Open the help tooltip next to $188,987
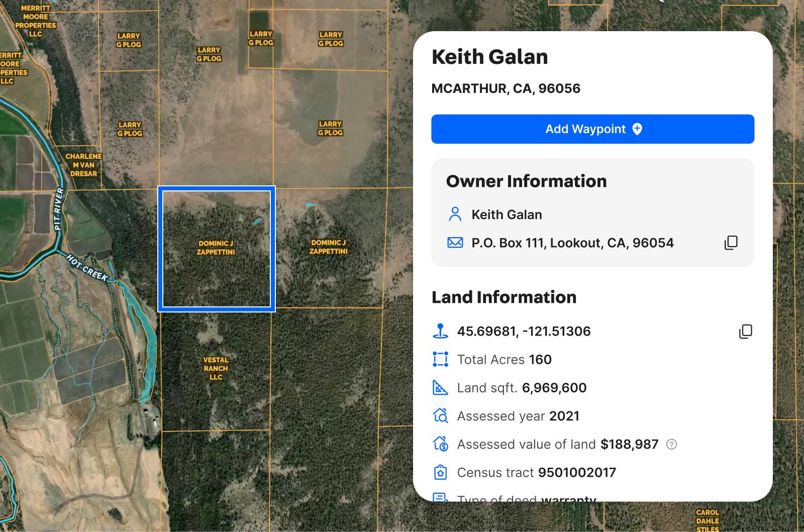Screen dimensions: 804x532 point(672,444)
